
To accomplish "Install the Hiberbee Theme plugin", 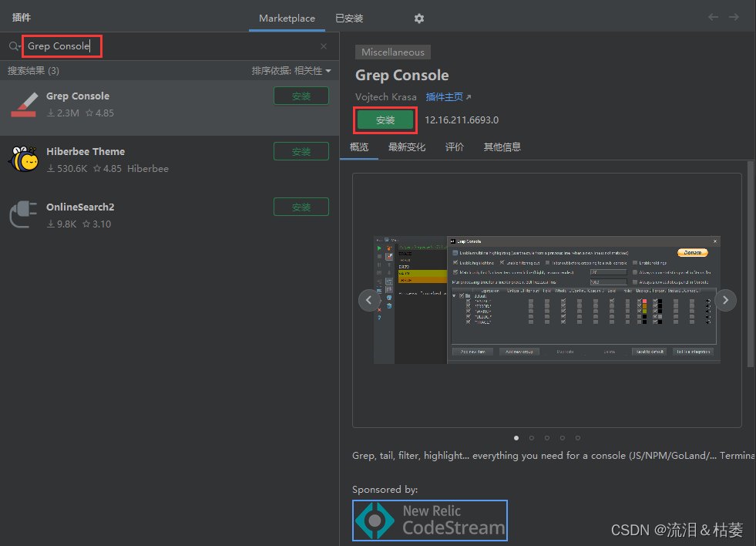I will coord(301,151).
